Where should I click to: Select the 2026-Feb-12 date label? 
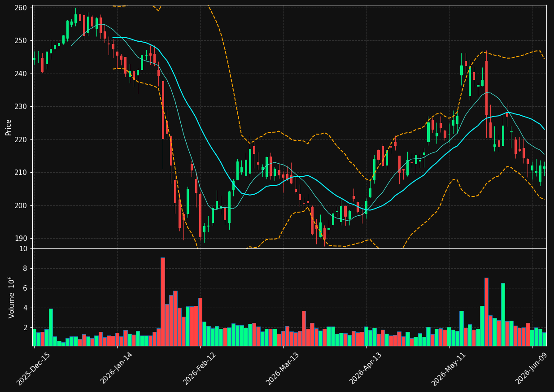click(199, 369)
